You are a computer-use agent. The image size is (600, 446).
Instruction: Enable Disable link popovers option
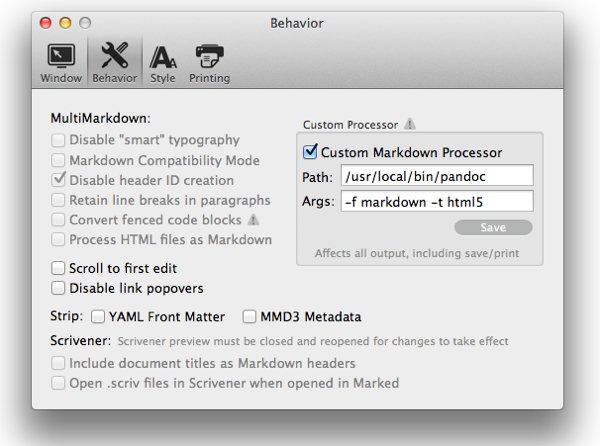point(58,288)
